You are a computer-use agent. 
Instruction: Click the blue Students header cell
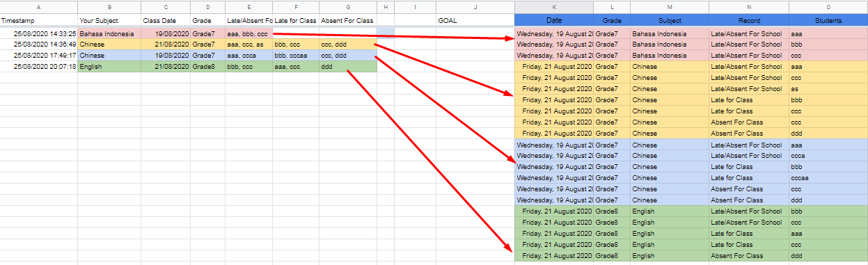click(828, 20)
